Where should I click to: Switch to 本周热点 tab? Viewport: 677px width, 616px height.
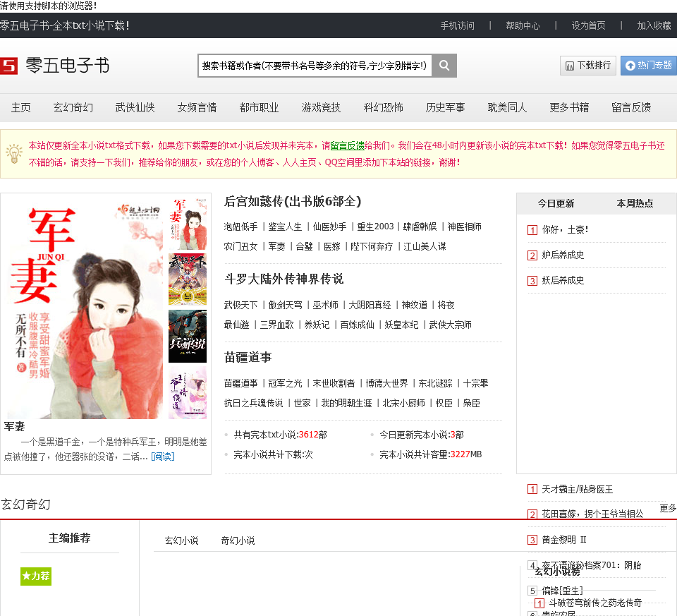tap(635, 203)
